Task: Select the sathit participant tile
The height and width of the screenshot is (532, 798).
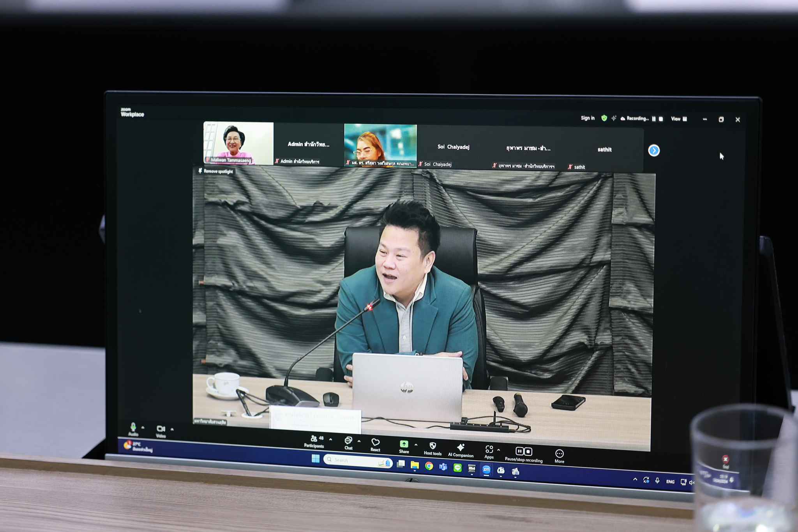Action: click(x=604, y=150)
